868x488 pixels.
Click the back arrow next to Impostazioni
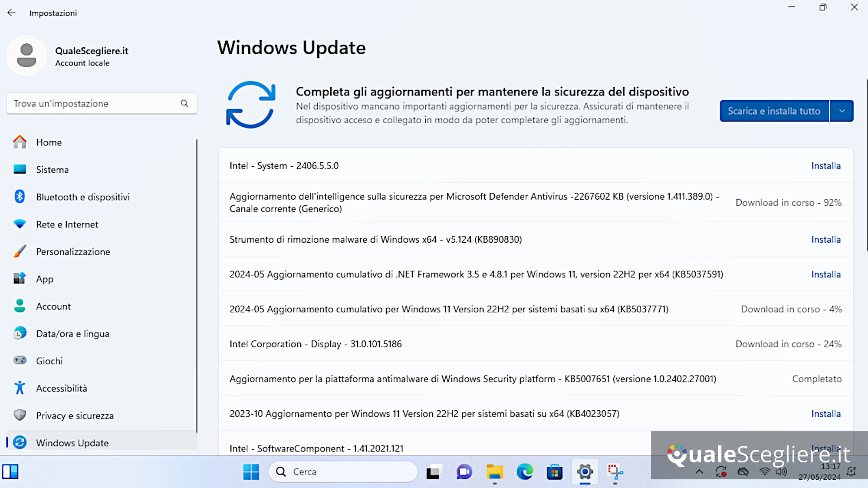click(11, 13)
